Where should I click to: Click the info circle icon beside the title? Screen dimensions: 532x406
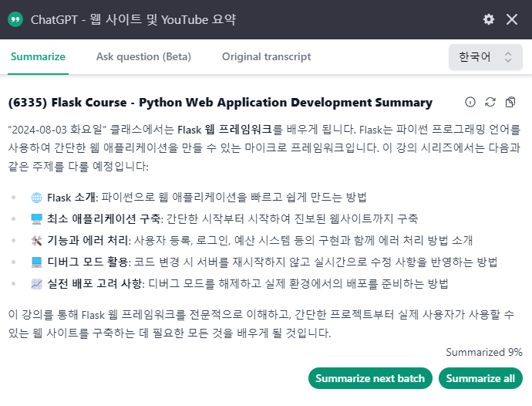[x=470, y=102]
